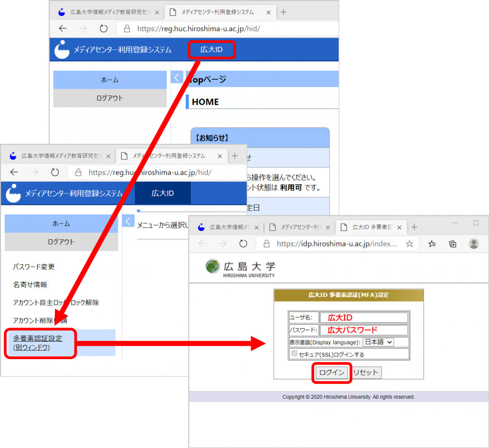
Task: Open a new tab in the Topページ window
Action: click(283, 12)
